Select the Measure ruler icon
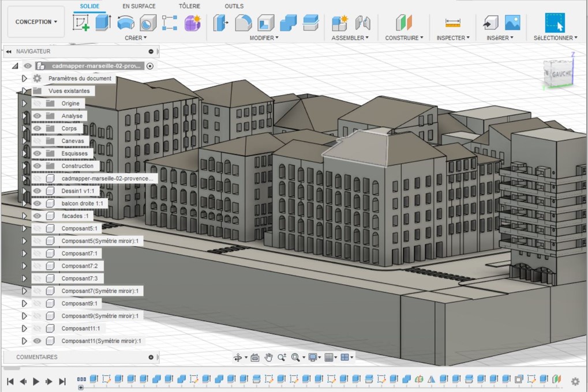Screen dimensions: 588x392 tap(452, 23)
